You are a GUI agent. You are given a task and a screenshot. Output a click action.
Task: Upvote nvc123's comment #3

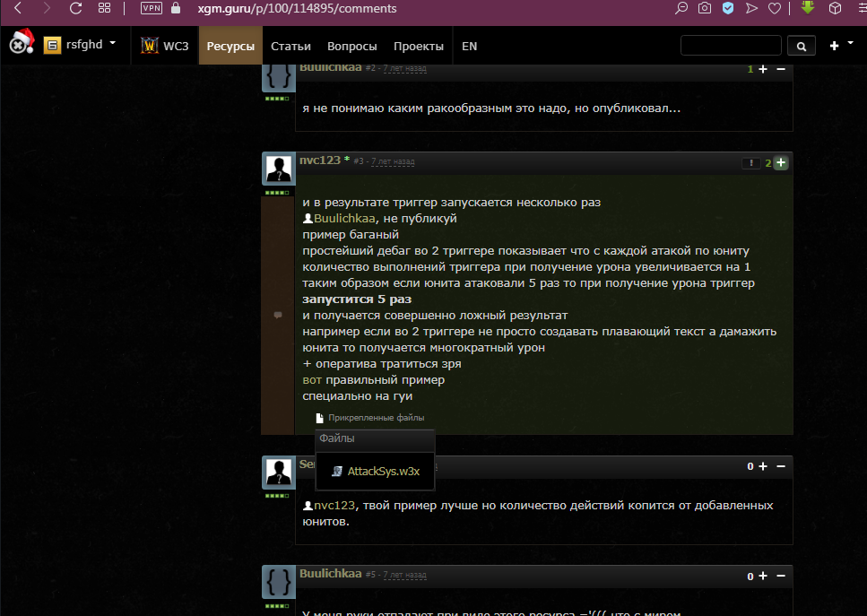point(781,162)
